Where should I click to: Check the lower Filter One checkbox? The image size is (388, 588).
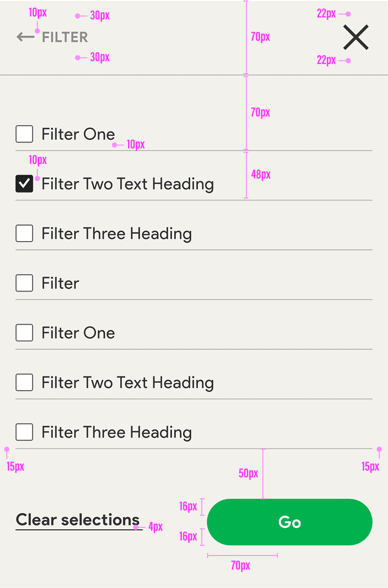point(24,333)
